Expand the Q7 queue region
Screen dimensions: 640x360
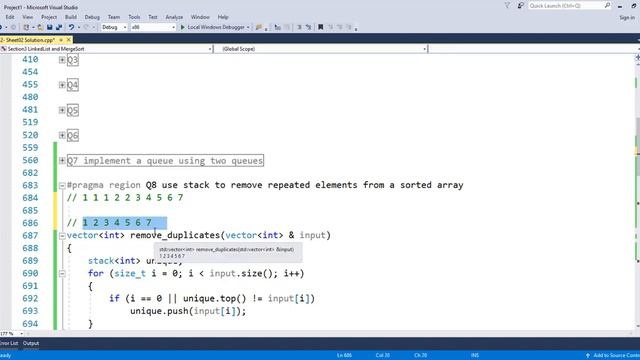pos(62,160)
